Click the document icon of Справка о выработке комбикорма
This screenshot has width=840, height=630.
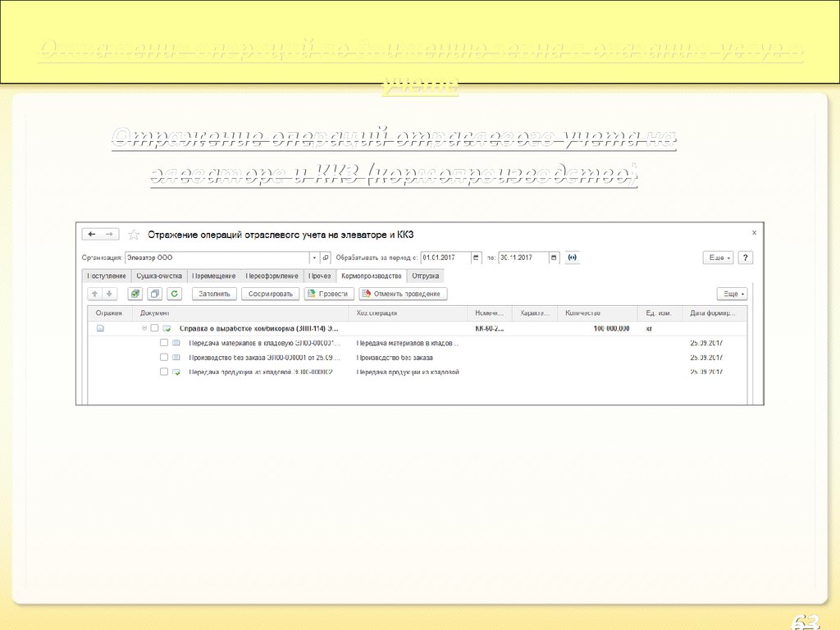click(167, 328)
